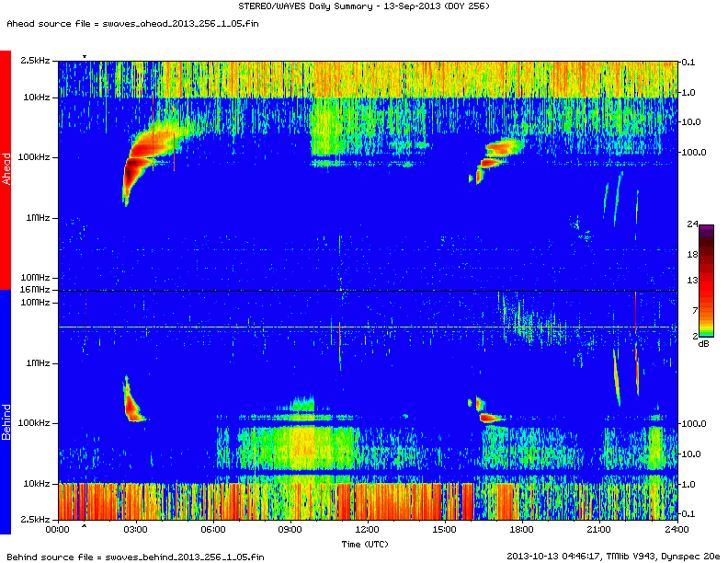
Task: Click the red Ahead spacecraft sidebar
Action: click(x=6, y=169)
